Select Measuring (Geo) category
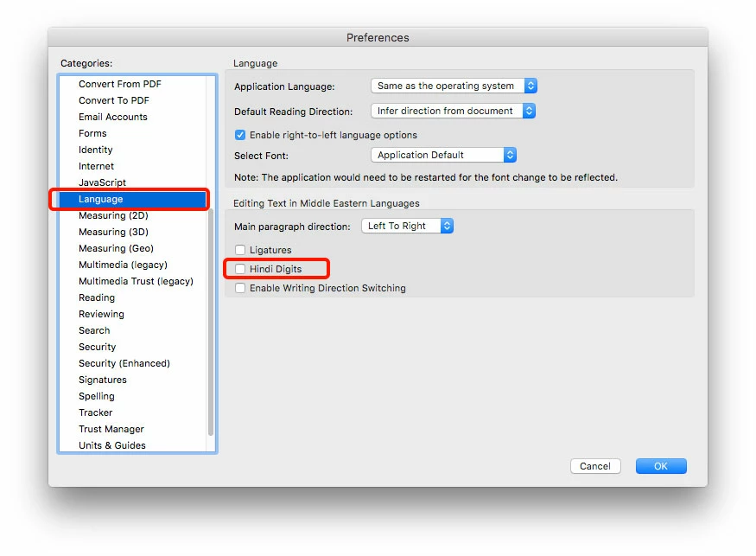756x556 pixels. [132, 248]
